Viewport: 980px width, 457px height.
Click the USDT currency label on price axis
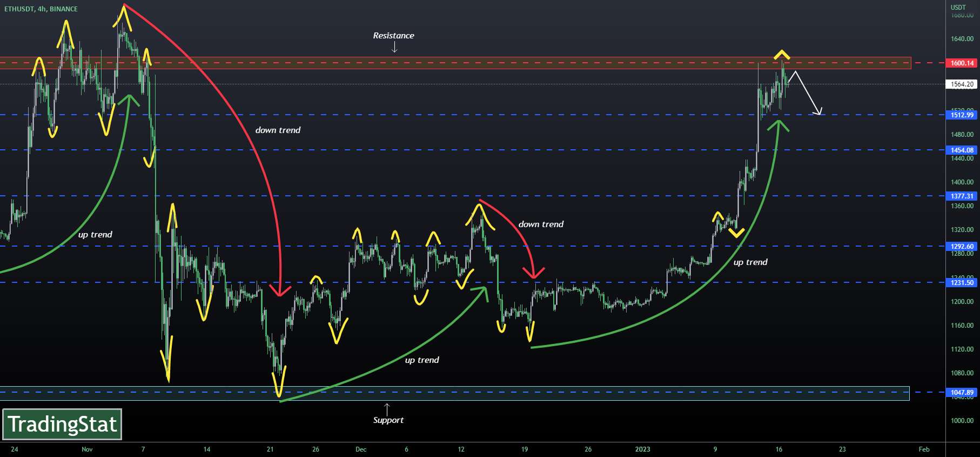coord(958,7)
